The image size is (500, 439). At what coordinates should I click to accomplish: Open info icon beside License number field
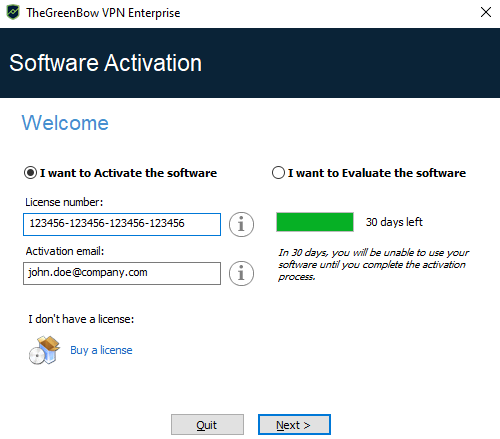241,224
